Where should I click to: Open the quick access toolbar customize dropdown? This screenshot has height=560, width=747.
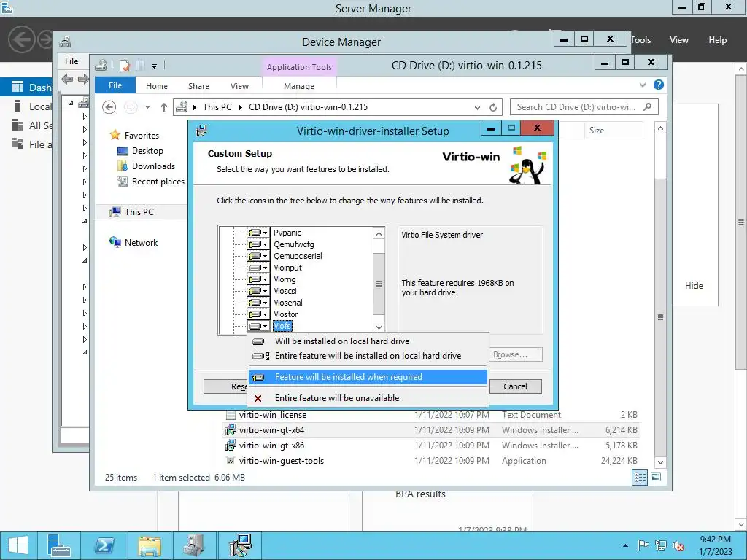155,66
